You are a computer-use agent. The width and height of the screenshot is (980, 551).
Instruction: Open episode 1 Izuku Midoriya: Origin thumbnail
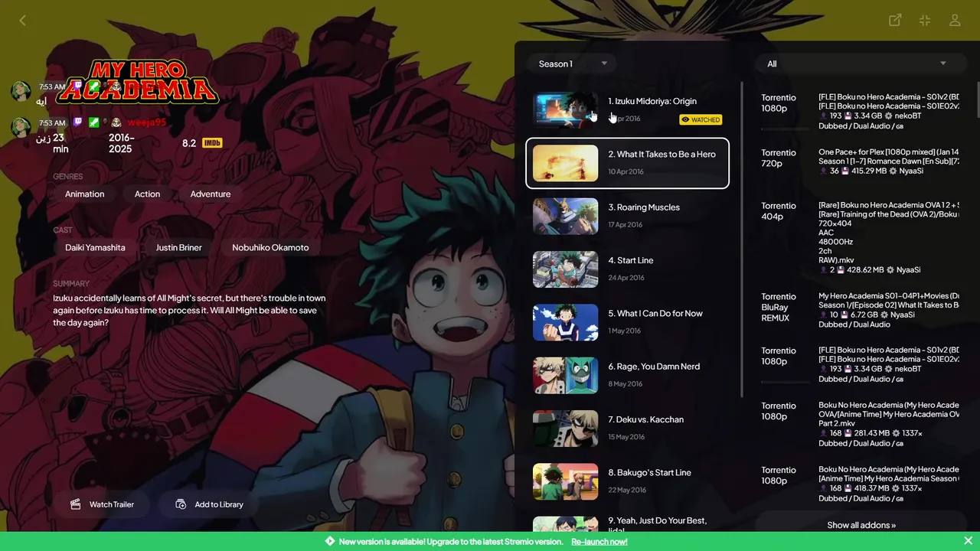565,110
